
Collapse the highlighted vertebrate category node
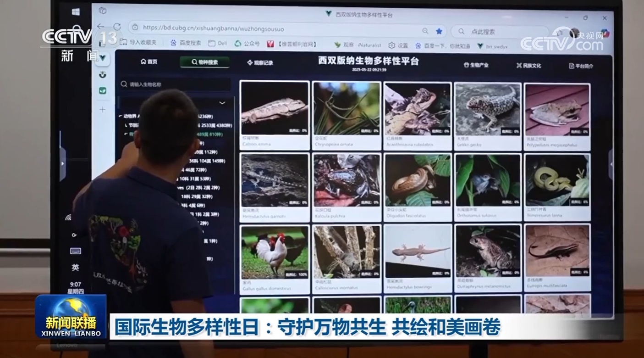[126, 133]
